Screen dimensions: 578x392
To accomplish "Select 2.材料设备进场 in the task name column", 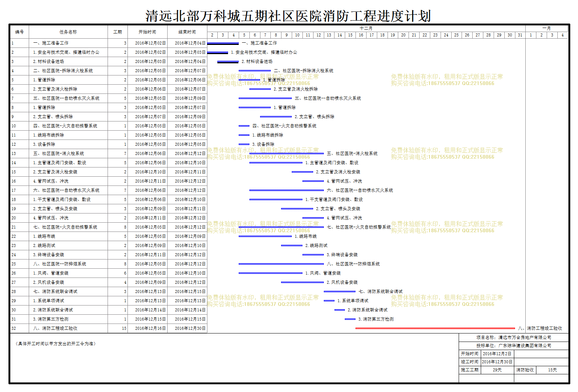I will (x=49, y=61).
